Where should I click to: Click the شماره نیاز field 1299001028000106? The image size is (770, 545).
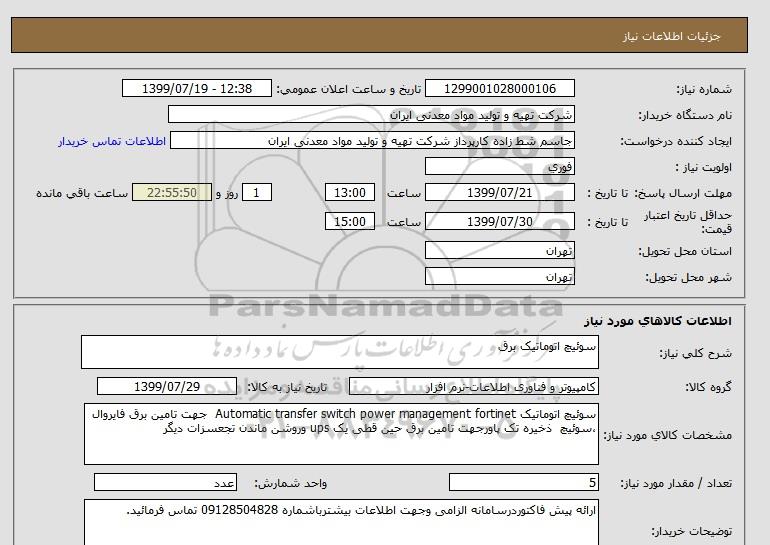(x=499, y=88)
